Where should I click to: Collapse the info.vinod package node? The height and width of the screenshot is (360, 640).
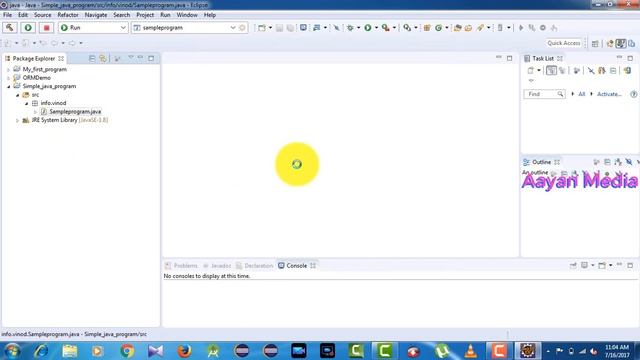(26, 104)
